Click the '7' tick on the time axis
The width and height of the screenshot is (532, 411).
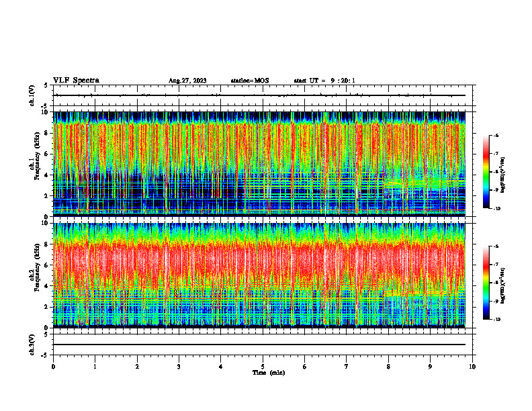click(347, 367)
